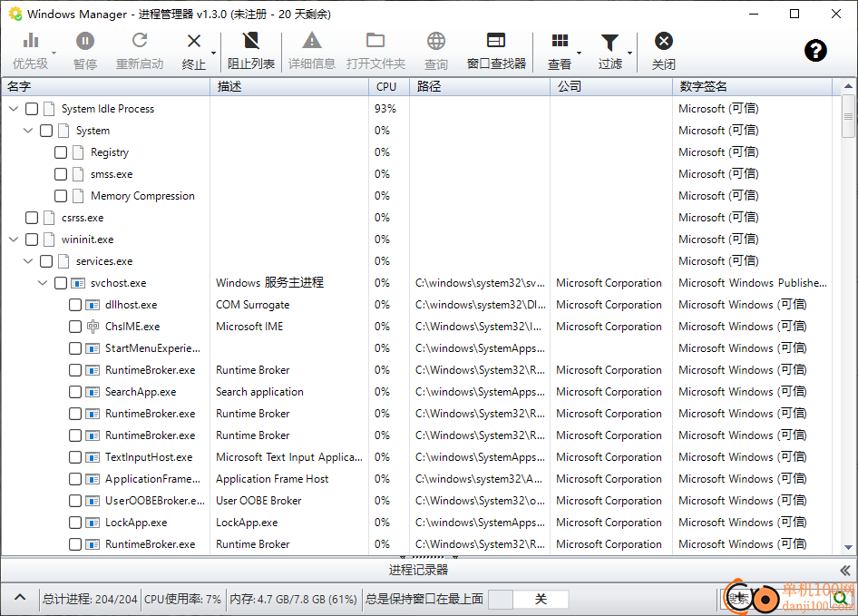This screenshot has width=858, height=616.
Task: Open the 查看 dropdown arrow
Action: pos(579,53)
